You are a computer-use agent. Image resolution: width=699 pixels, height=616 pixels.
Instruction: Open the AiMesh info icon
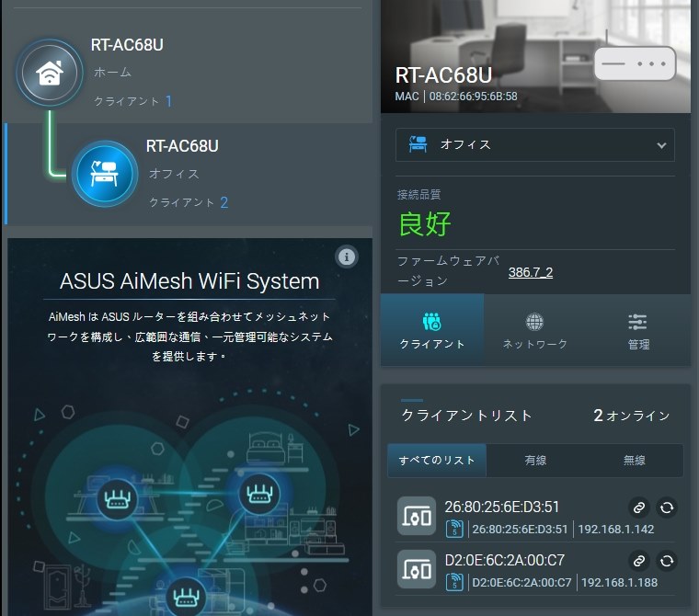point(347,257)
